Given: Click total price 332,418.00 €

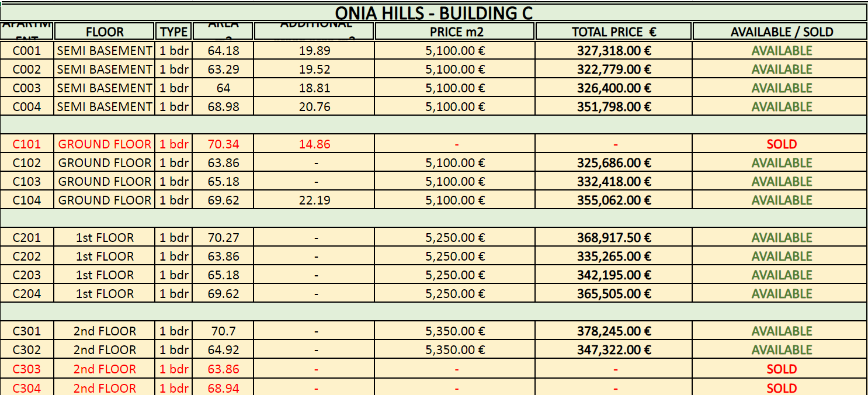Looking at the screenshot, I should (614, 182).
